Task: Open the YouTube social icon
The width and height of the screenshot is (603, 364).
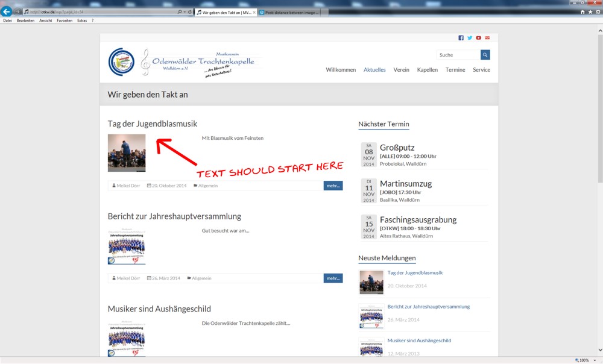Action: 478,38
